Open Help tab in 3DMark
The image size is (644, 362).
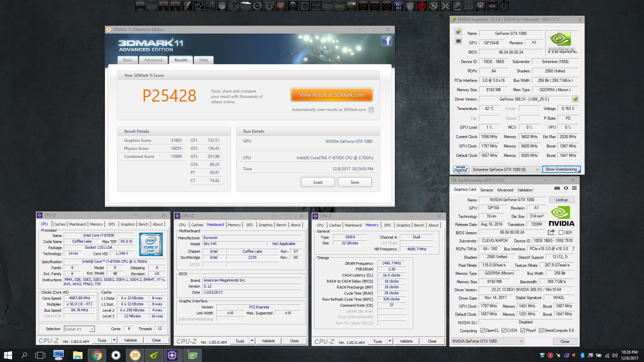pos(204,60)
